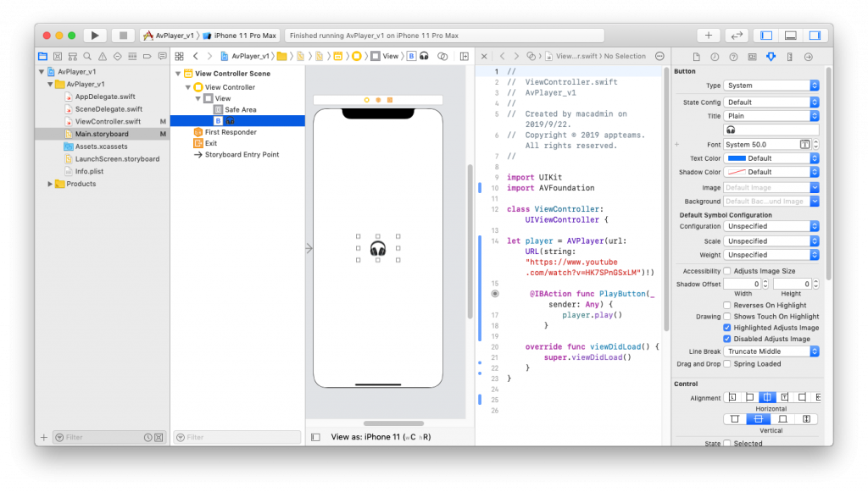
Task: Open assistant editor options menu
Action: pos(659,57)
